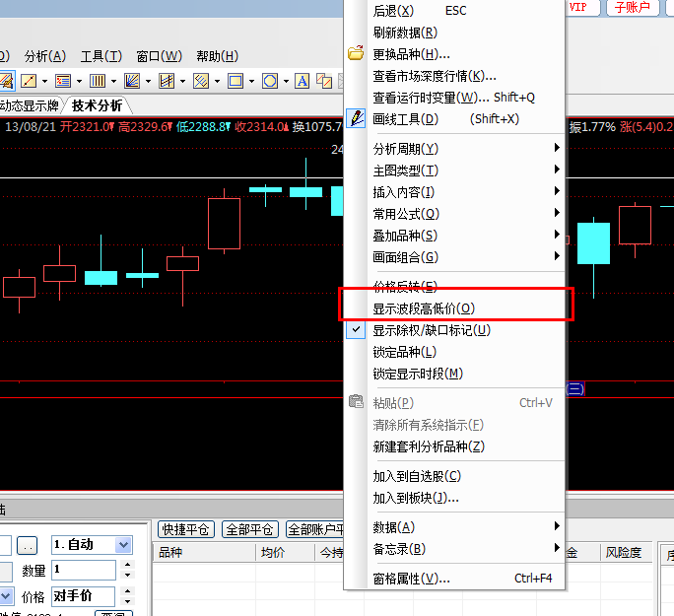Click the 价格 input showing 对手价

click(x=84, y=596)
